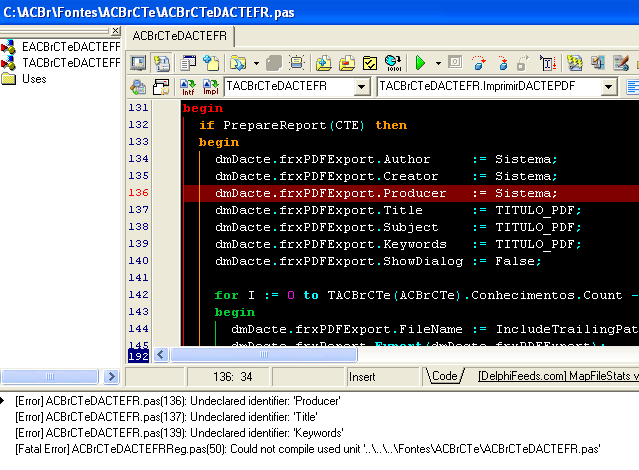This screenshot has height=470, width=639.
Task: Click the icon right of lightning wizard
Action: point(597,63)
